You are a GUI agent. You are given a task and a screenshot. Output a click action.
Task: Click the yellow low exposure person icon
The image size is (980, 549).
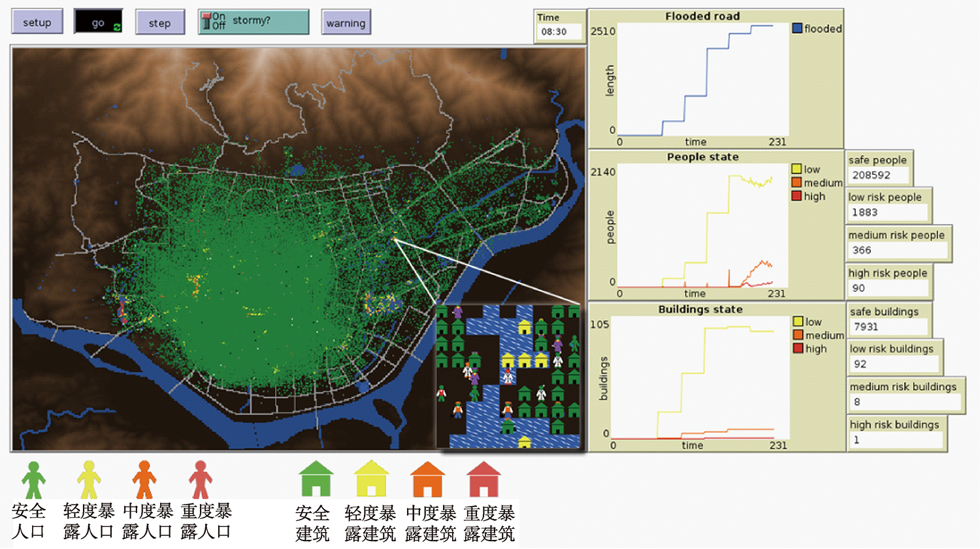tap(89, 480)
